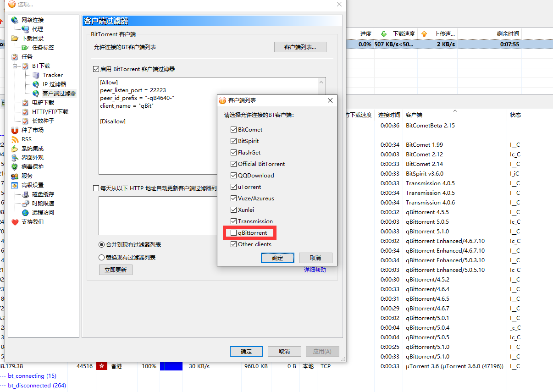Toggle the QQDownload checkbox
The width and height of the screenshot is (553, 392).
click(234, 176)
